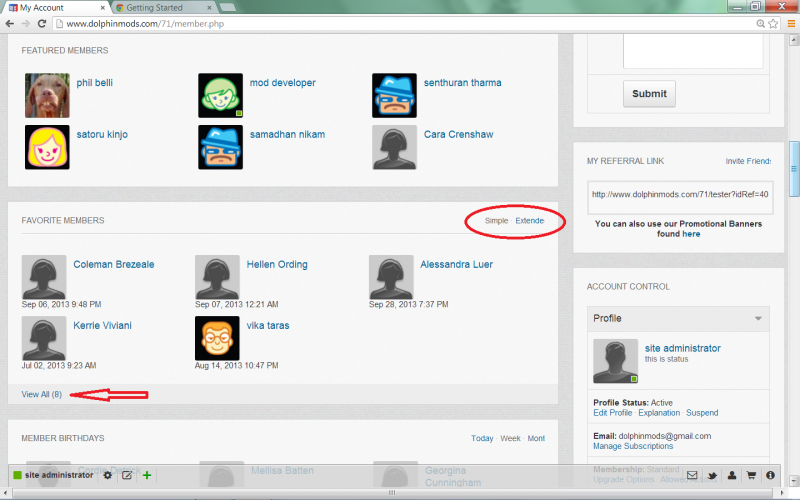This screenshot has height=500, width=800.
Task: Show Week member birthdays
Action: tap(510, 438)
